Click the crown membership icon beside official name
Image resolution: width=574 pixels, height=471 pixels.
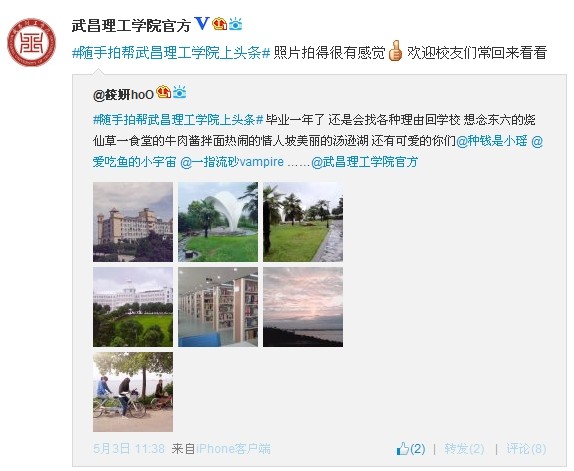pyautogui.click(x=220, y=24)
